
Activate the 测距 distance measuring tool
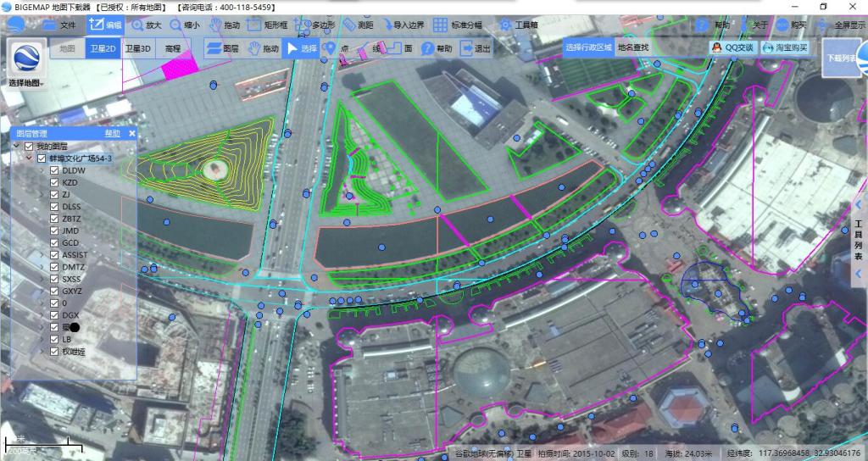click(x=359, y=25)
